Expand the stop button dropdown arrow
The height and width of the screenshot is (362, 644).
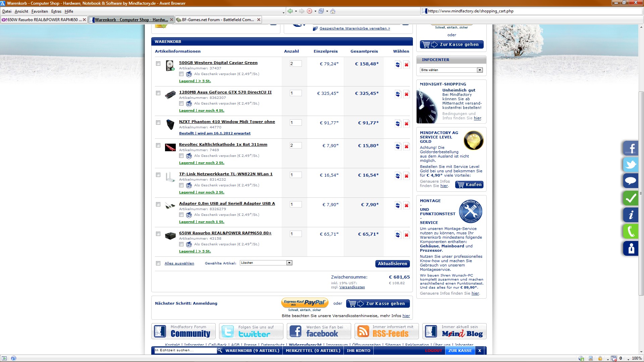pos(315,11)
